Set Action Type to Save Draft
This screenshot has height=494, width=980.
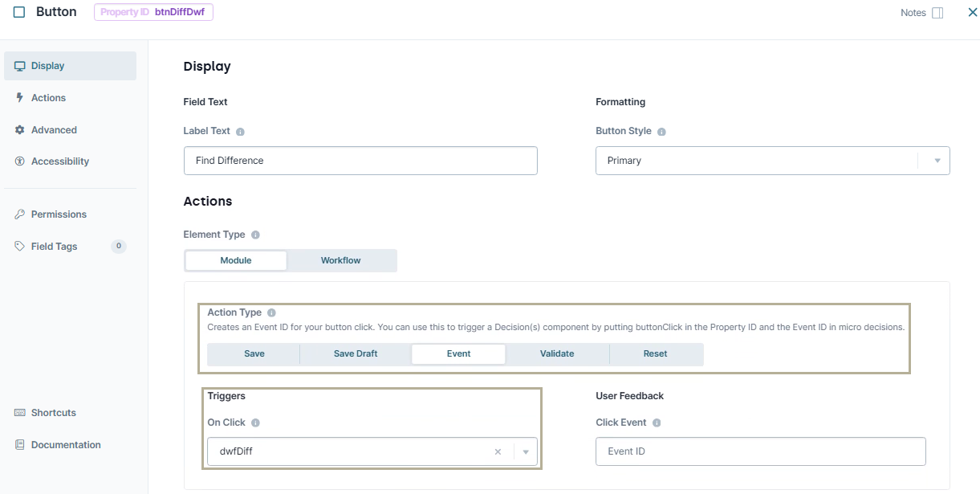pos(356,354)
